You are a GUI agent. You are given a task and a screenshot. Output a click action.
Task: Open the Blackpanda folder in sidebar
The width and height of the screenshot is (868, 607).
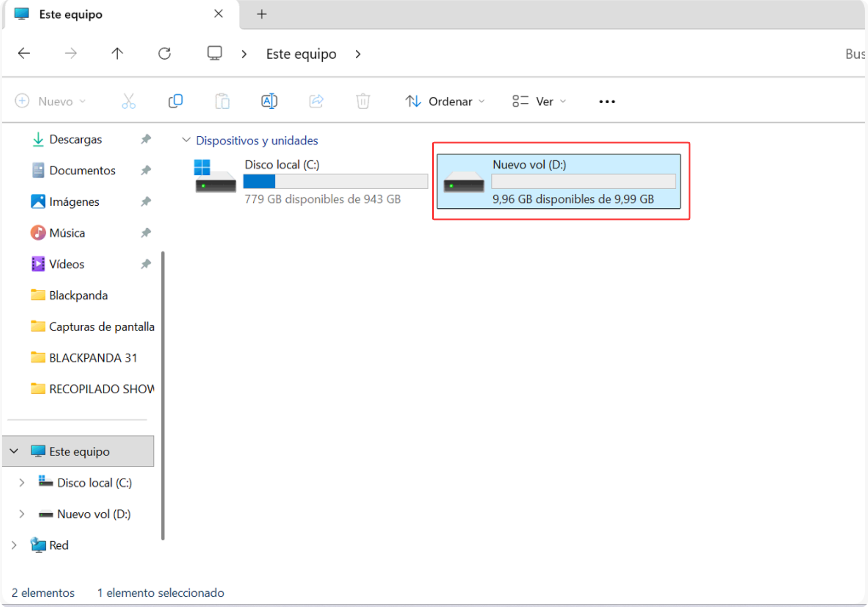coord(78,295)
